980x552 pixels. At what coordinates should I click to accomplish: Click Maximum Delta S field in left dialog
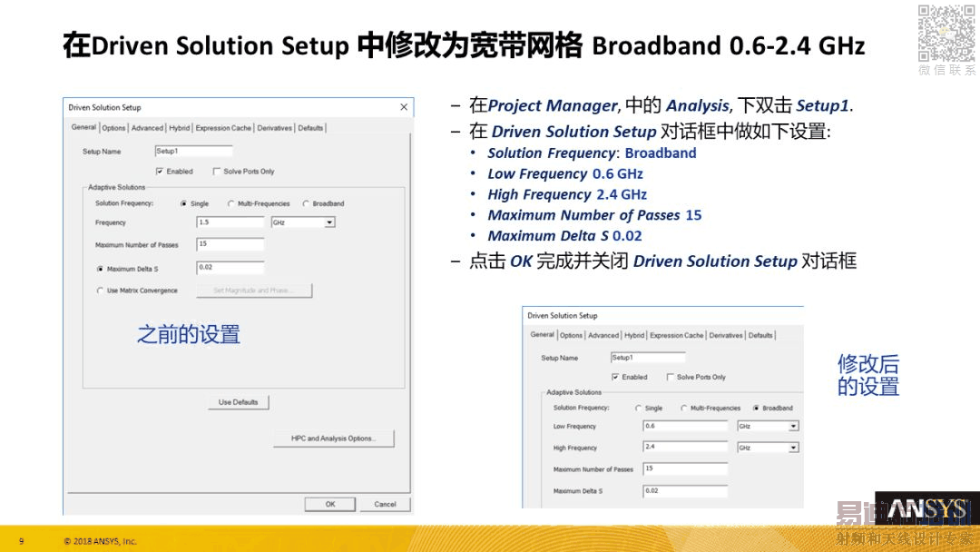click(230, 268)
